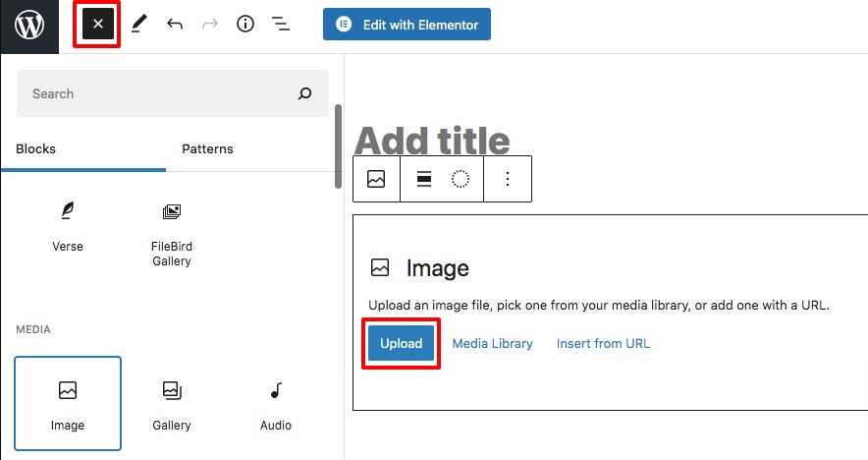Click the WordPress logo icon
This screenshot has height=460, width=868.
(x=29, y=27)
